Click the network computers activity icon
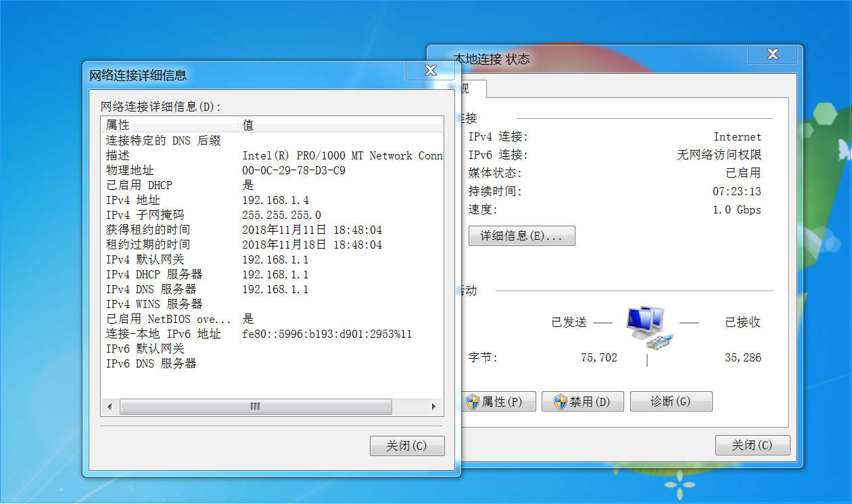The image size is (852, 504). [x=648, y=327]
